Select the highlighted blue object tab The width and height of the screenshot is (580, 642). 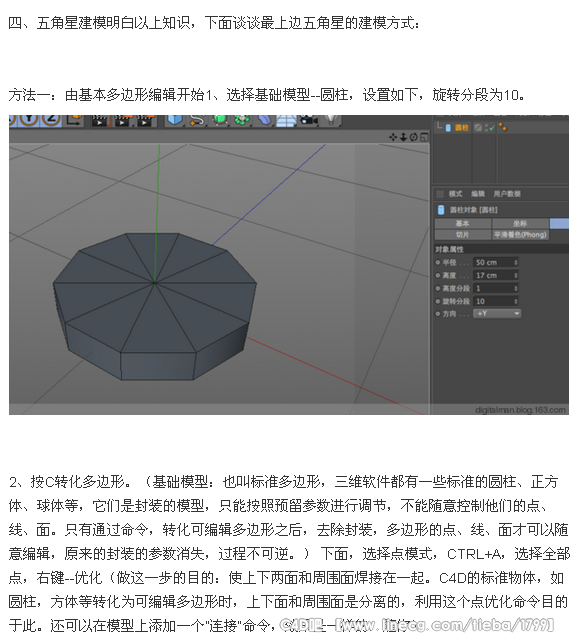pos(559,224)
